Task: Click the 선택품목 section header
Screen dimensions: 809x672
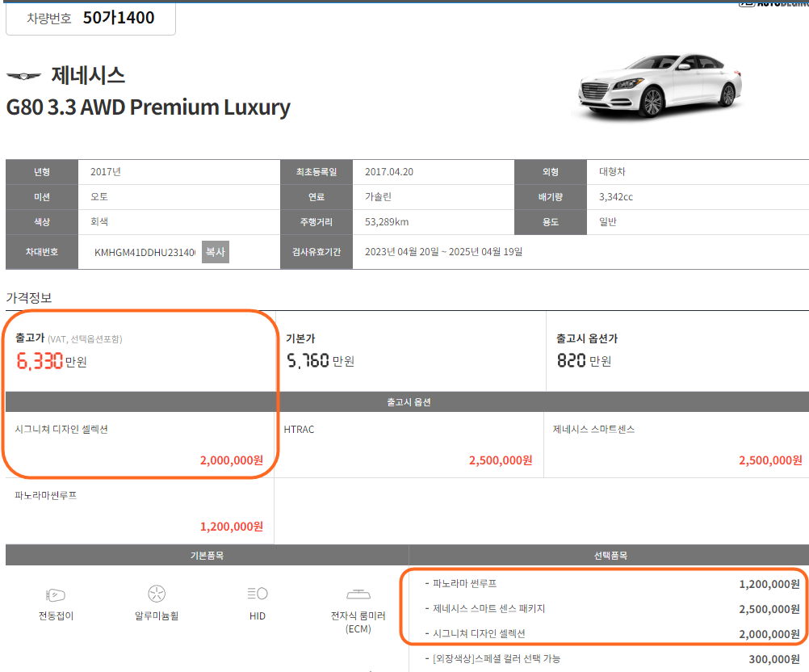Action: point(610,556)
